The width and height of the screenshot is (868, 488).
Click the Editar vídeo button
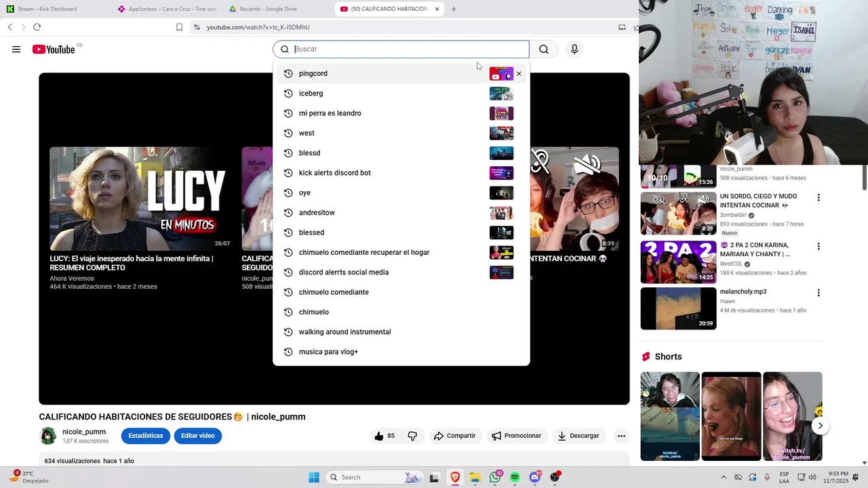point(198,436)
